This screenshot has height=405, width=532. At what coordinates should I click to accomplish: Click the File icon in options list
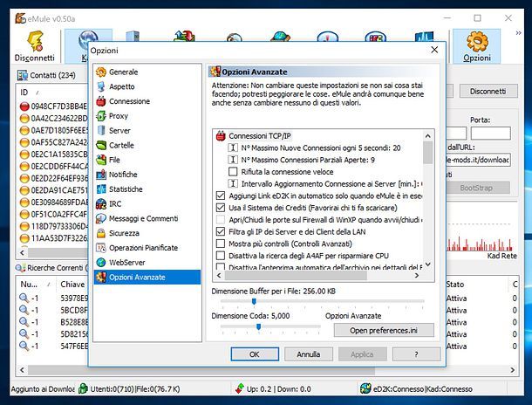coord(101,160)
